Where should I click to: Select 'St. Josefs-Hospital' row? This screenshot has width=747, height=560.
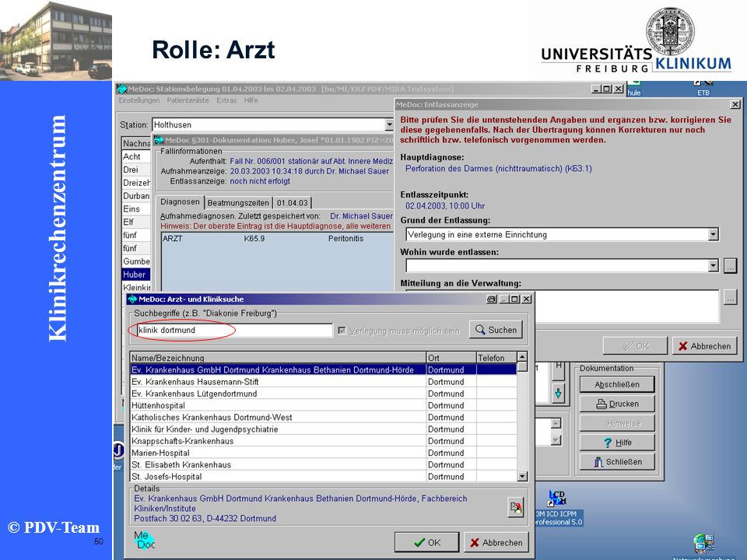[324, 476]
